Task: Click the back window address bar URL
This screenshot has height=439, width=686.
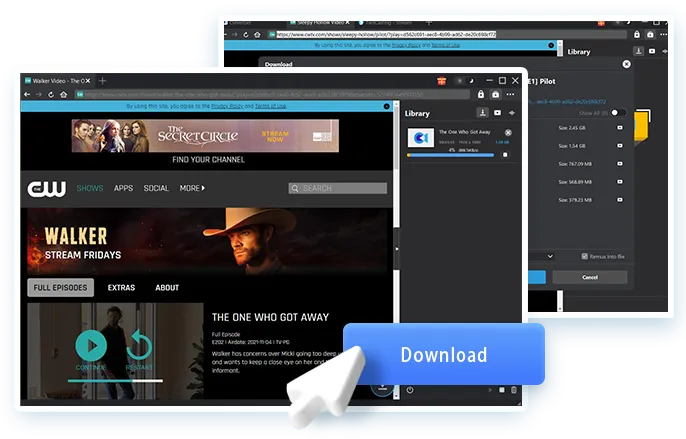Action: (x=386, y=35)
